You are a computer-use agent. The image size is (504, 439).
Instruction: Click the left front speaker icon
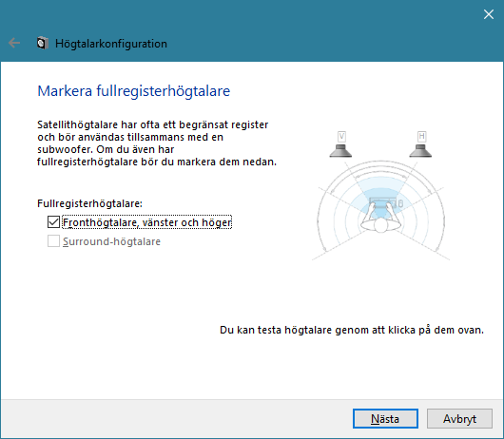click(x=340, y=151)
